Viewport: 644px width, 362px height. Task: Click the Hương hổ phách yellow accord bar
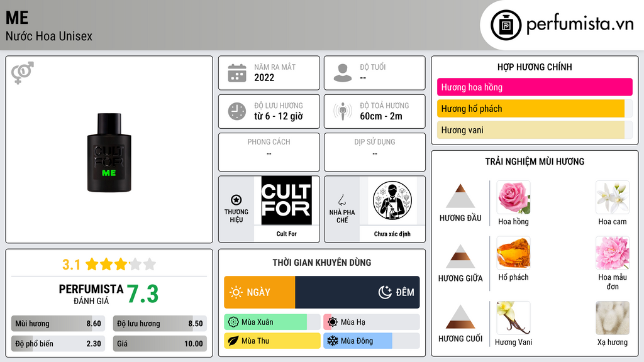tap(535, 109)
